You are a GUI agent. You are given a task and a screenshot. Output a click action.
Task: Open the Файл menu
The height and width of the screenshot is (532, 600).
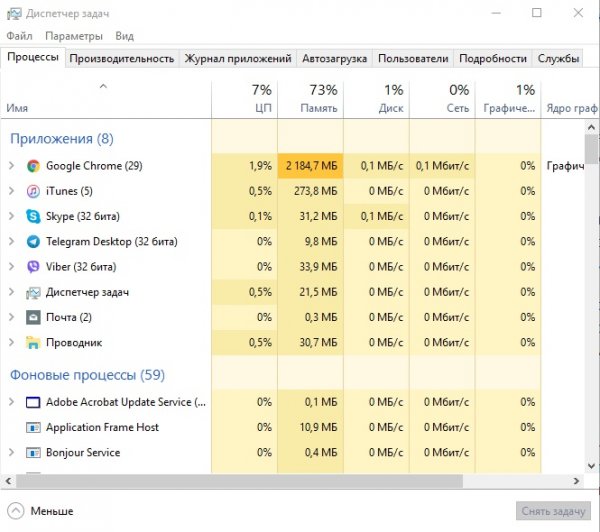tap(19, 35)
